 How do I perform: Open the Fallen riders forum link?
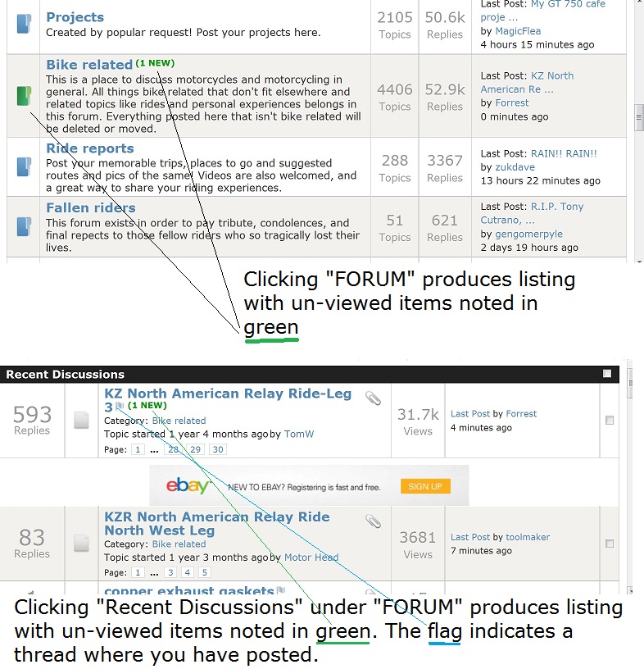click(x=90, y=207)
